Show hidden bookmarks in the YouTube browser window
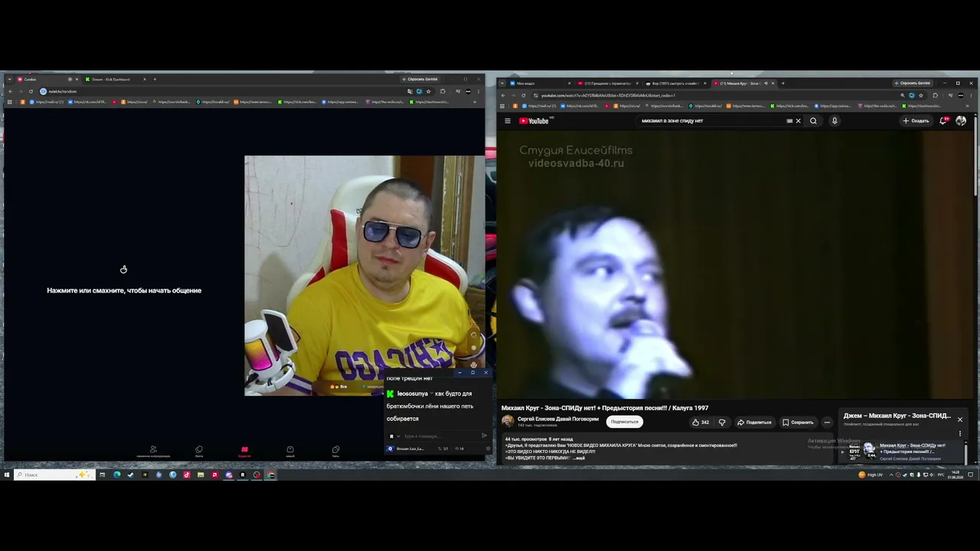 pos(966,106)
